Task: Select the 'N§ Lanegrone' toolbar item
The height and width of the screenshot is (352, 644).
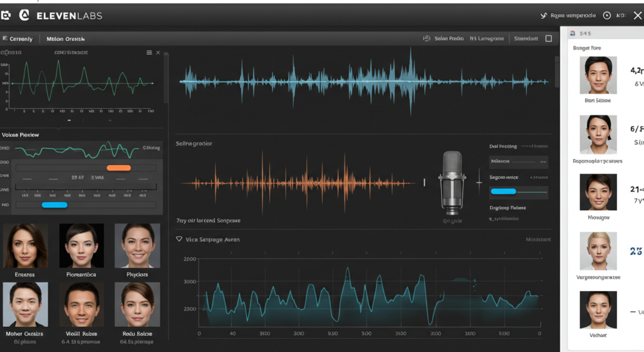Action: pos(487,38)
